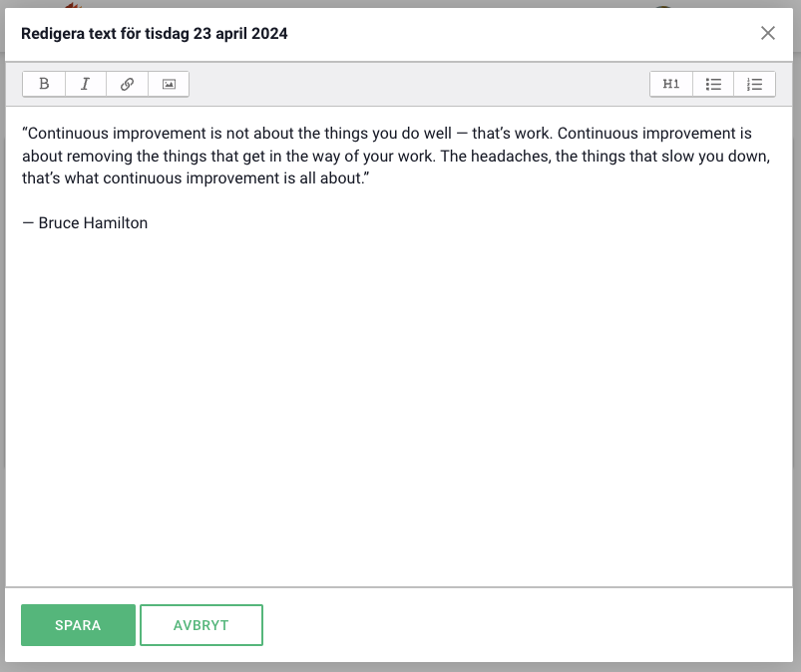This screenshot has width=801, height=672.
Task: Create a bulleted list
Action: click(713, 85)
